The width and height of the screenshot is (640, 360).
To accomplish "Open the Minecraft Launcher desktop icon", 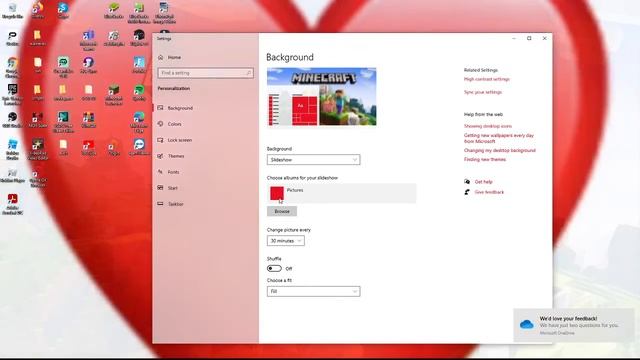I will pyautogui.click(x=113, y=95).
